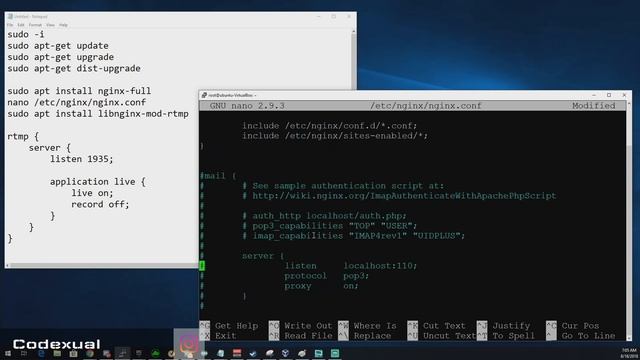Image resolution: width=640 pixels, height=360 pixels.
Task: Open File Explorer from the taskbar
Action: click(x=57, y=353)
